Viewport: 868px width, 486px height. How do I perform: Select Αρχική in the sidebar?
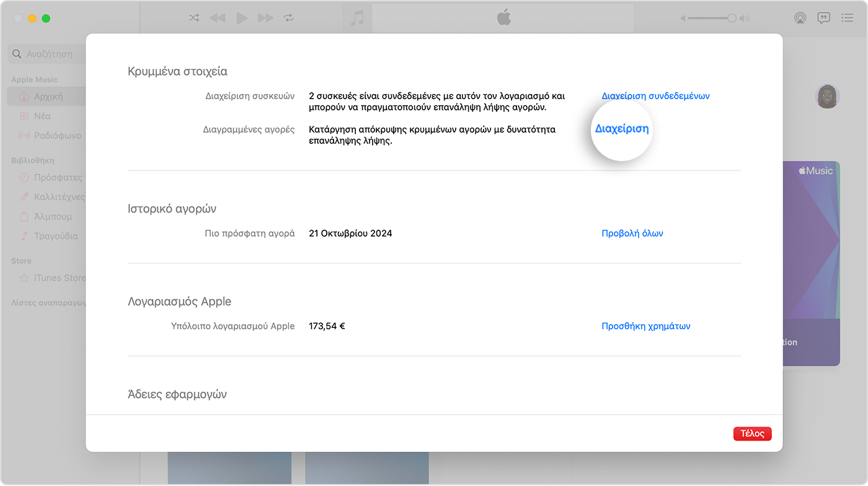click(x=48, y=97)
